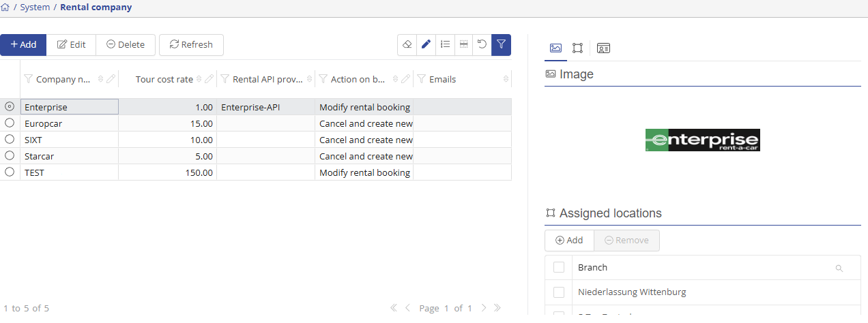Select the Europcar row radio button

click(10, 123)
